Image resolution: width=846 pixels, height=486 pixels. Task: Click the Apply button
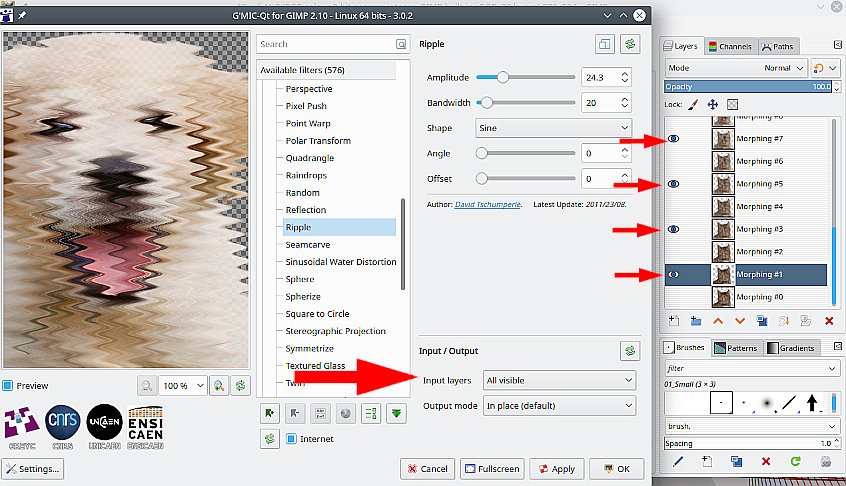coord(557,469)
